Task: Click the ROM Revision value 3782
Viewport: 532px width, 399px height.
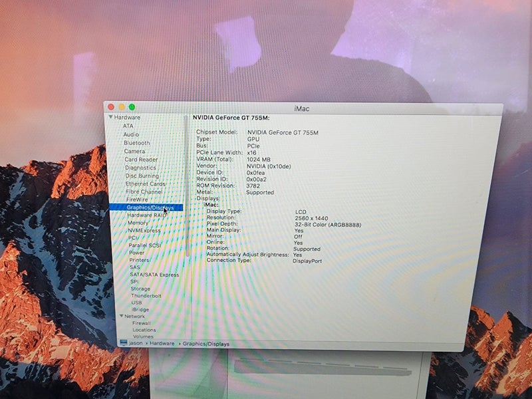Action: click(x=253, y=186)
